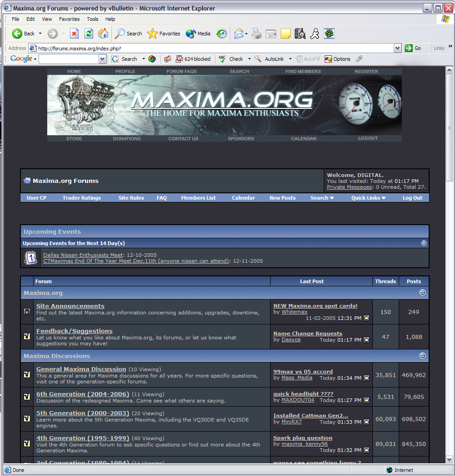Open the Dallas Nissan Enthusiasts Meet event
The image size is (455, 476).
pyautogui.click(x=83, y=255)
